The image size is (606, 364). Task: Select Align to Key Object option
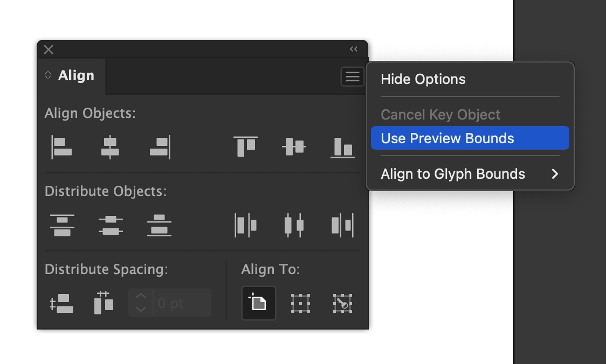point(342,303)
